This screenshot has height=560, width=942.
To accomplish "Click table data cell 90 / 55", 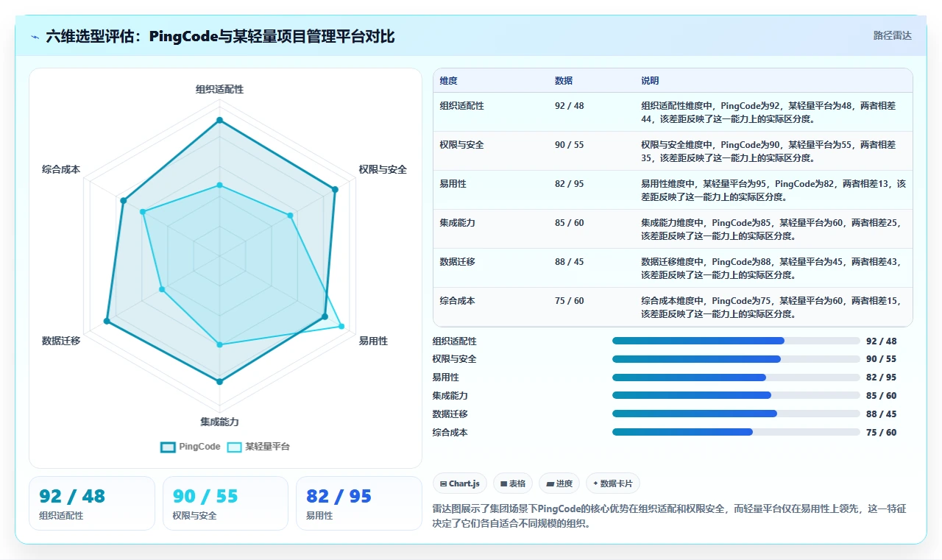I will (x=570, y=145).
